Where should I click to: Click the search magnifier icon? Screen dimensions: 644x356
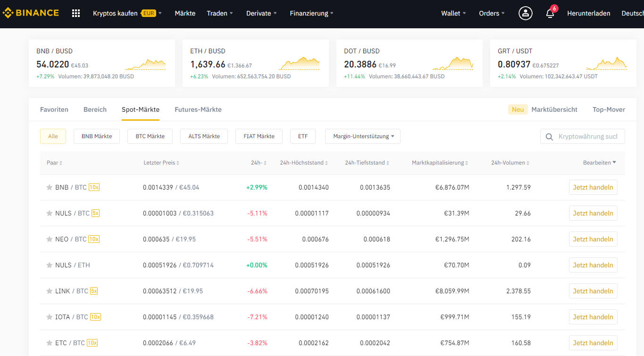click(x=549, y=137)
